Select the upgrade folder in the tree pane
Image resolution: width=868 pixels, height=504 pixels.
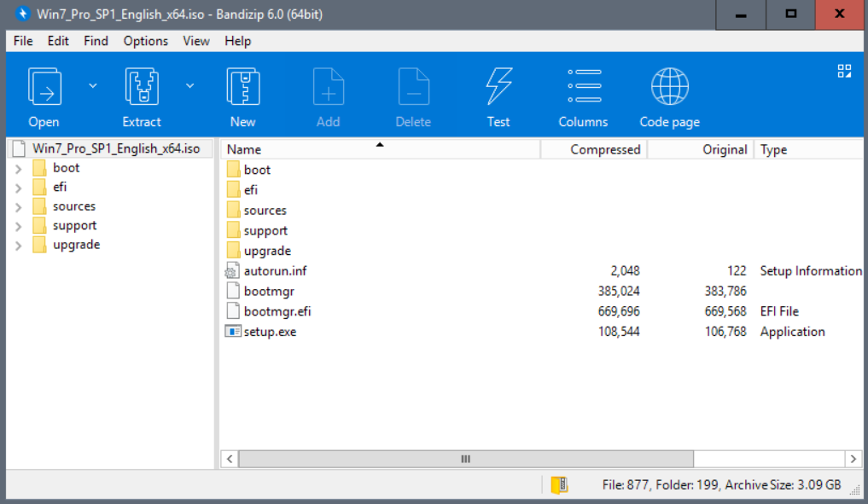77,245
